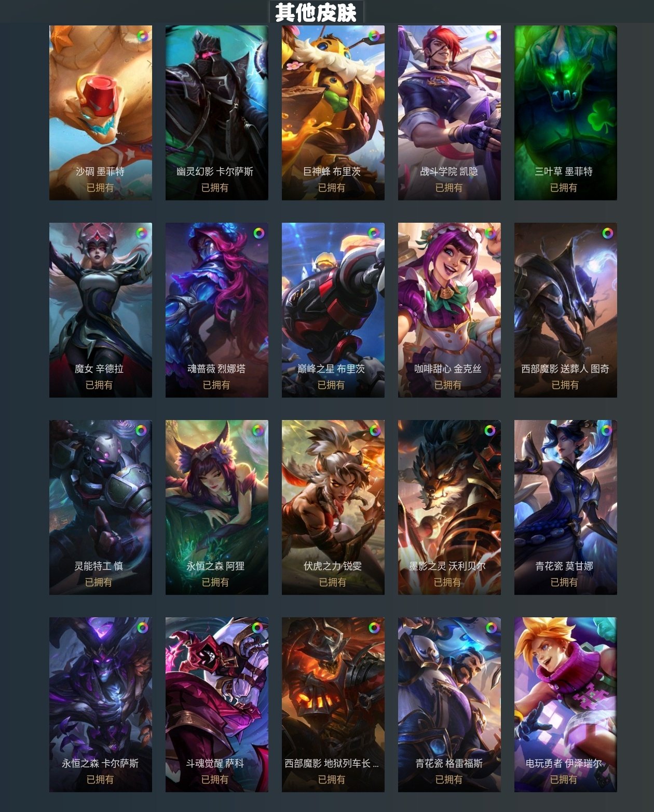Click chroma wheel icon on 巨神蜂 布里茨 card
Image resolution: width=654 pixels, height=812 pixels.
(x=374, y=36)
